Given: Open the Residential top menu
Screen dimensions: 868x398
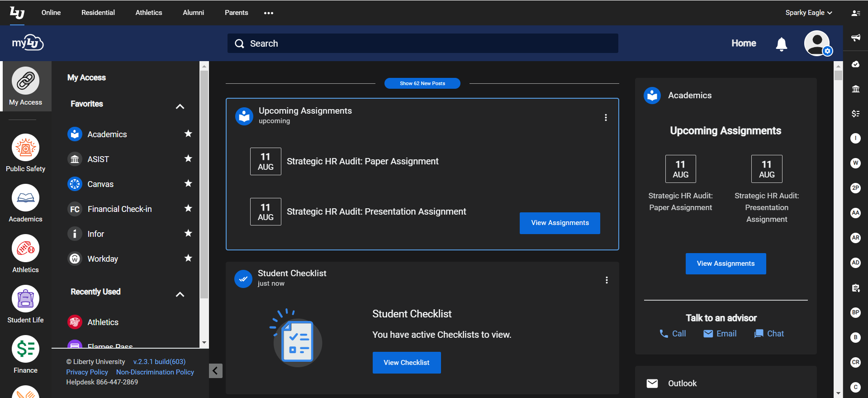Looking at the screenshot, I should pos(98,13).
